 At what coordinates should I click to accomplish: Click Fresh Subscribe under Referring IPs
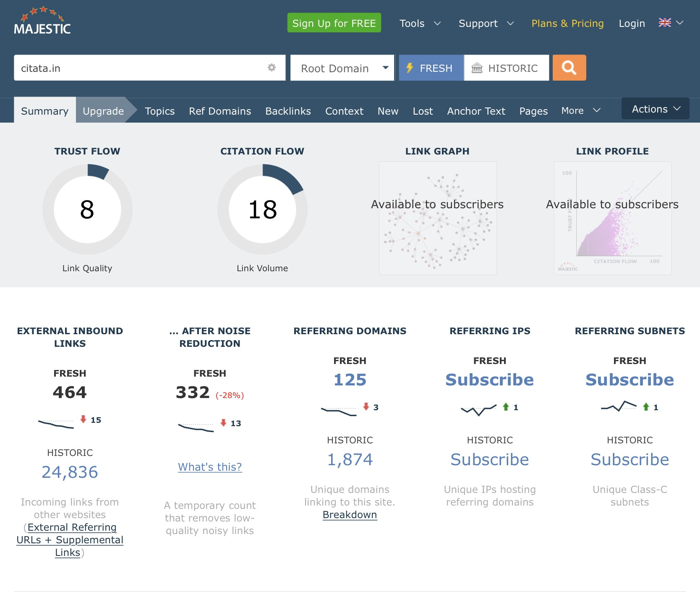pyautogui.click(x=490, y=380)
